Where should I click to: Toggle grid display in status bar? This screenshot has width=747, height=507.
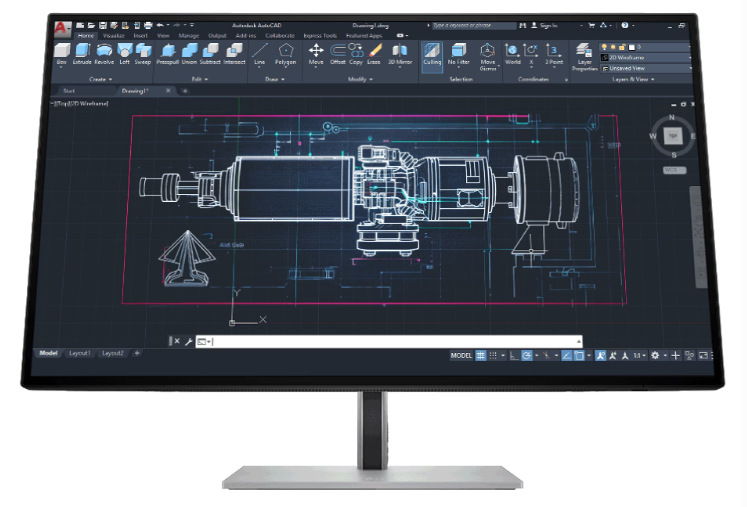click(481, 355)
